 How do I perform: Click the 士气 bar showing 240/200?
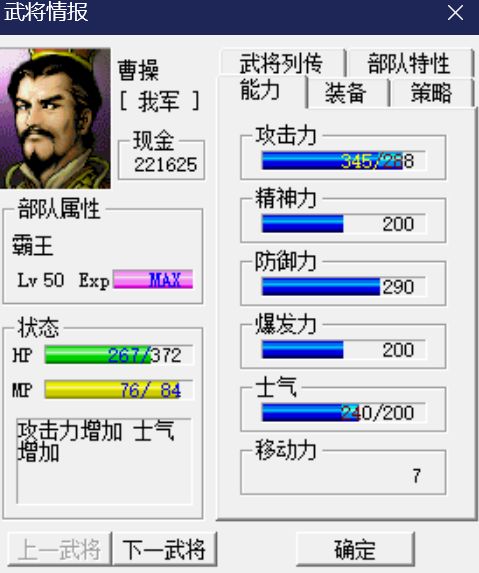click(x=344, y=412)
